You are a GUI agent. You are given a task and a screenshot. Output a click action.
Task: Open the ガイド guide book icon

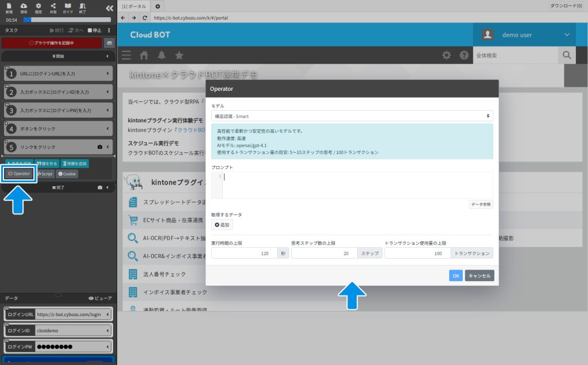(x=68, y=8)
